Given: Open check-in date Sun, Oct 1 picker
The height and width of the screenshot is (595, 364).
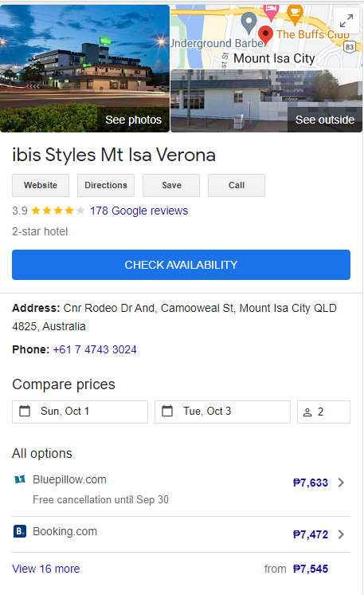Looking at the screenshot, I should 80,412.
